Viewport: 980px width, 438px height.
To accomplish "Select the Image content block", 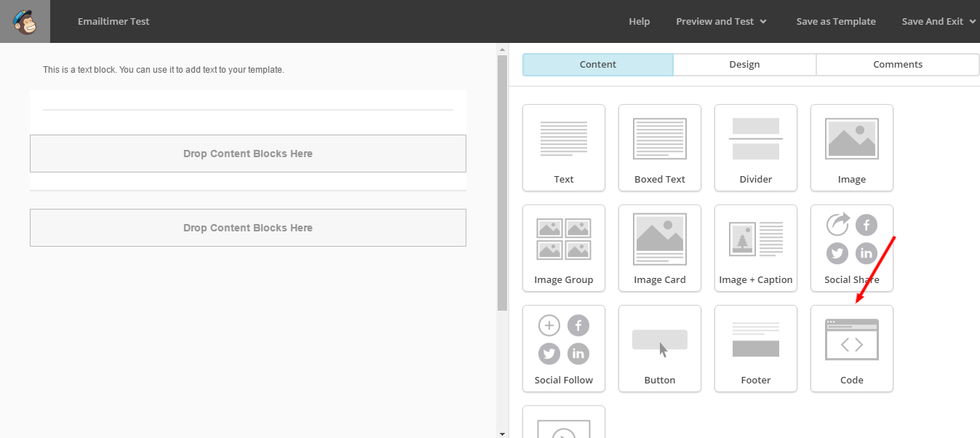I will coord(852,148).
